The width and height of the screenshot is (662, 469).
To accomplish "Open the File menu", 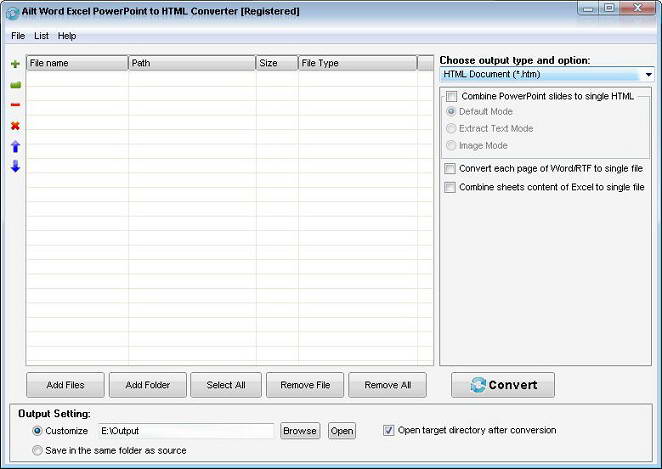I will (18, 36).
